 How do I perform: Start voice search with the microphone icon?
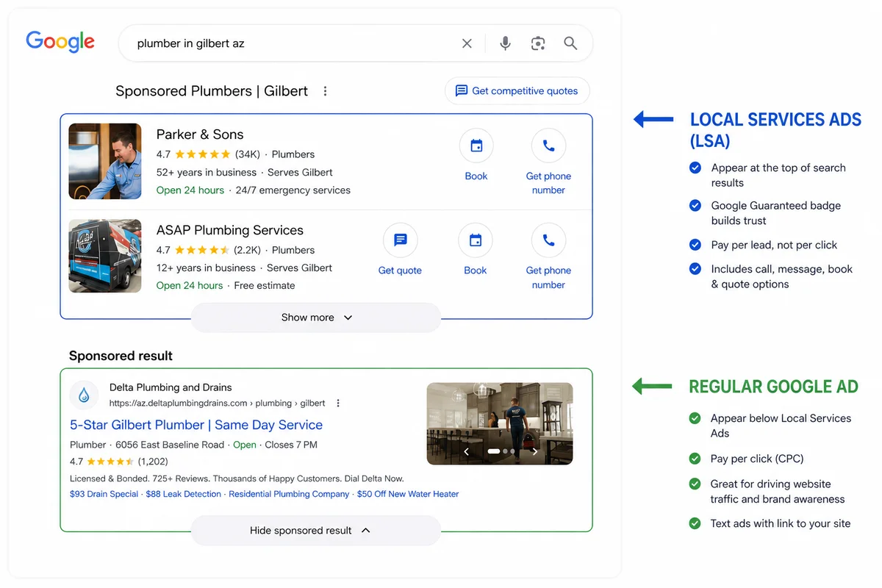click(505, 43)
